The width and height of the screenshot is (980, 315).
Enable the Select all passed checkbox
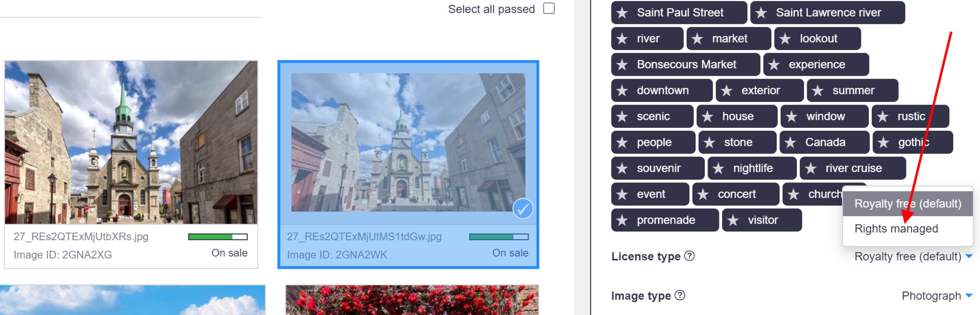coord(549,8)
